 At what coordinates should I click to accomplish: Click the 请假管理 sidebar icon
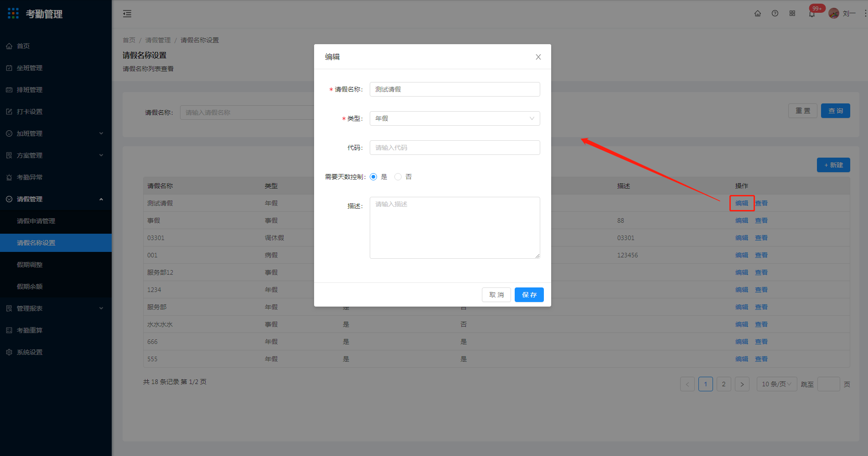pos(9,199)
